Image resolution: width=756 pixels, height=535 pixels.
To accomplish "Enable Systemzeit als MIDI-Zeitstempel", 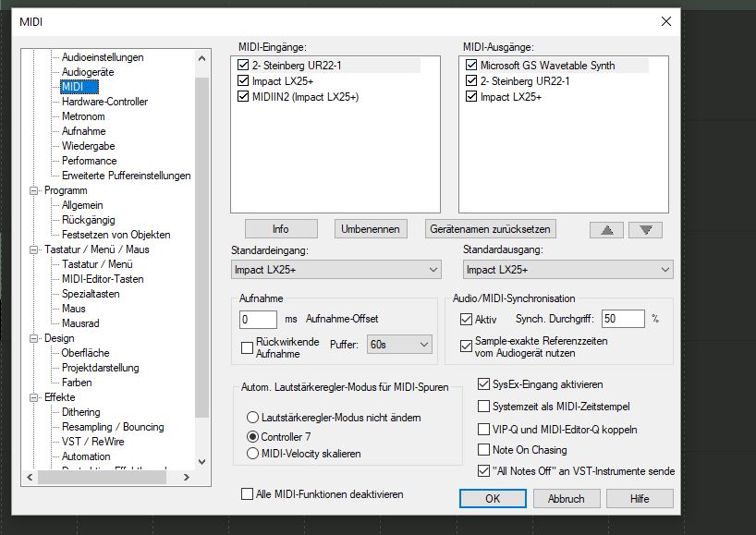I will [x=483, y=407].
